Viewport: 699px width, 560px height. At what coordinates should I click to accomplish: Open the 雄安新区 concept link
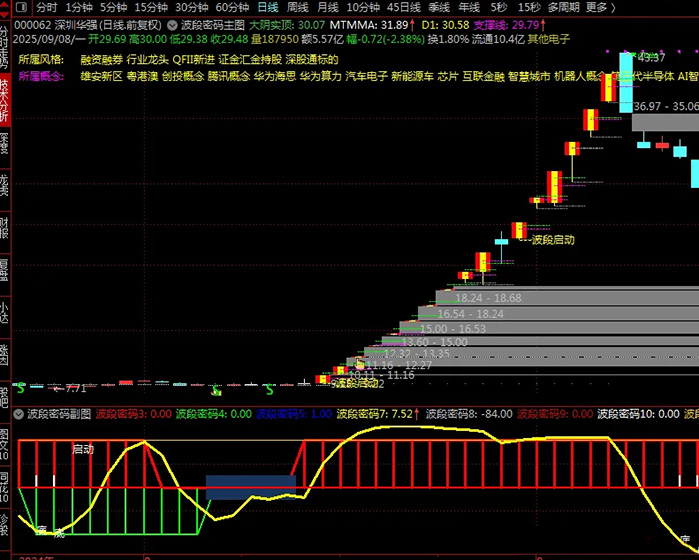pyautogui.click(x=100, y=76)
